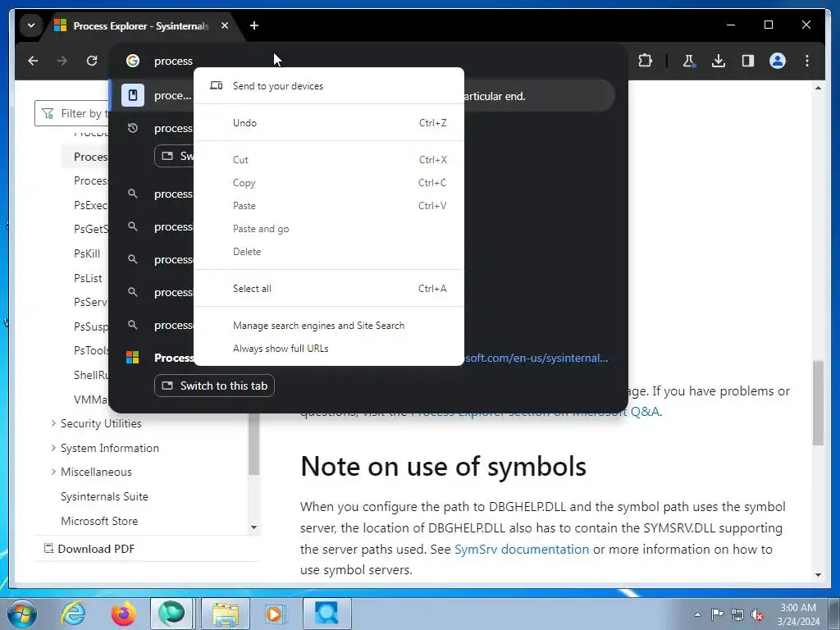This screenshot has width=840, height=630.
Task: Click page scrollbar down arrow
Action: [818, 575]
